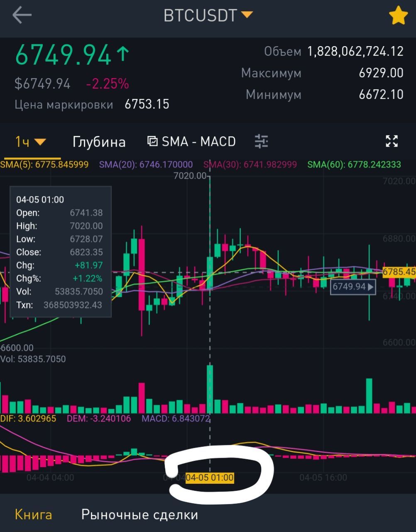Open the chart settings sliders icon

coord(261,141)
